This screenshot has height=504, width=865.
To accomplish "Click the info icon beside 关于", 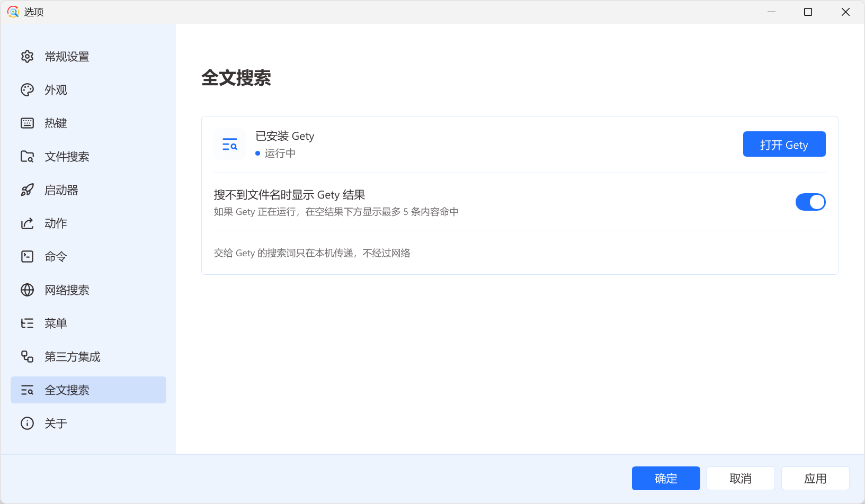I will [27, 424].
